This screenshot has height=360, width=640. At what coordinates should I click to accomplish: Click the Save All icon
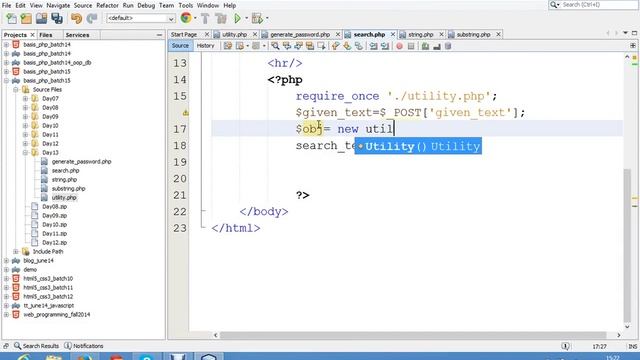57,18
